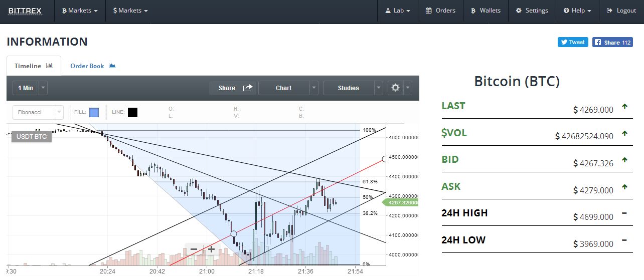Image resolution: width=644 pixels, height=280 pixels.
Task: Switch to the Timeline tab
Action: tap(34, 66)
